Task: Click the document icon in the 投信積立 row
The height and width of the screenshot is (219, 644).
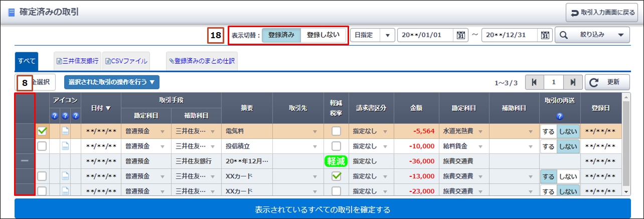Action: [65, 146]
